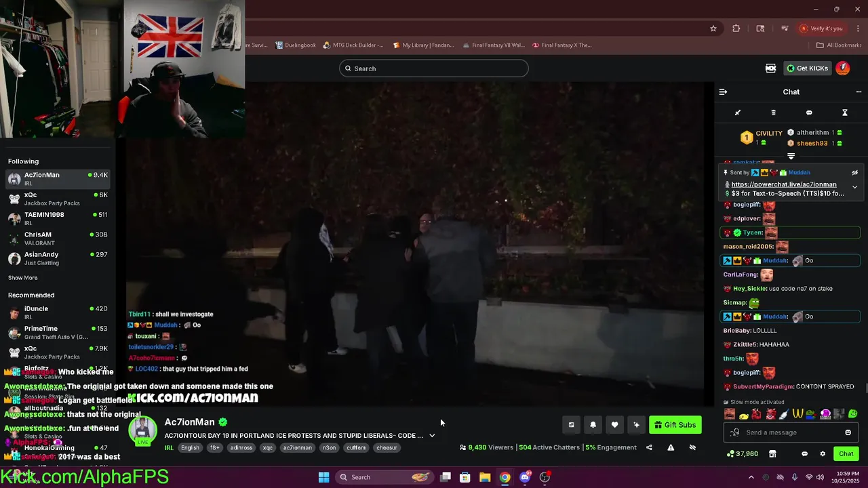This screenshot has height=488, width=868.
Task: Click the emoji picker smiley in message box
Action: [x=848, y=432]
